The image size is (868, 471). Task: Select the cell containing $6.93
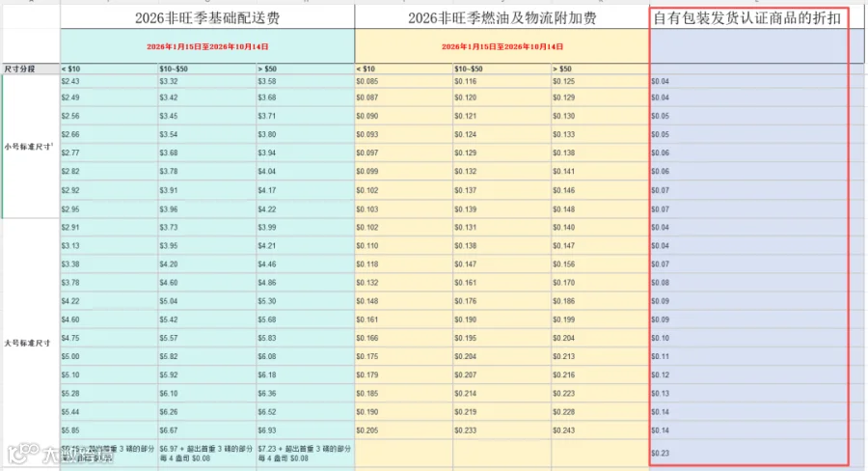305,430
